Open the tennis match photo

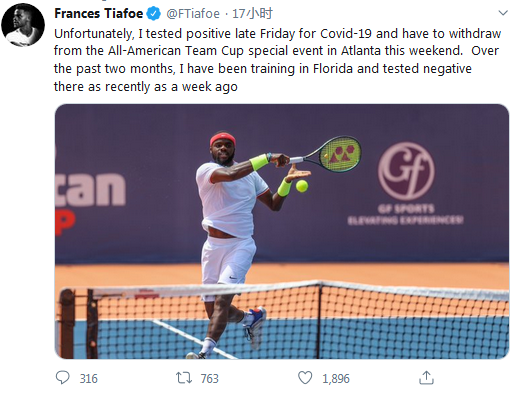tap(282, 231)
